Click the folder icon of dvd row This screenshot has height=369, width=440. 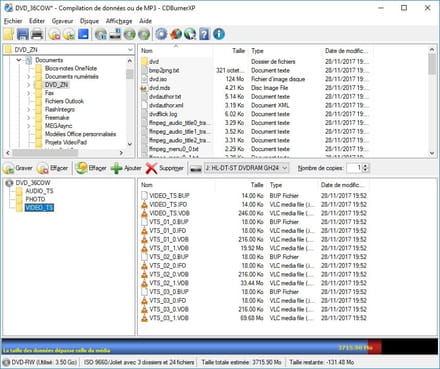coord(144,62)
